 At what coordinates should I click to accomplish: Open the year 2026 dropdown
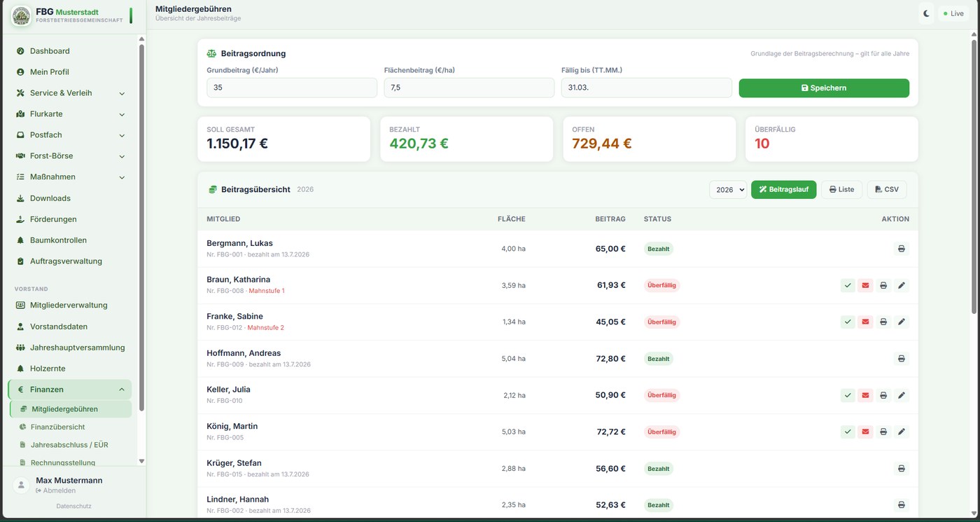(728, 190)
